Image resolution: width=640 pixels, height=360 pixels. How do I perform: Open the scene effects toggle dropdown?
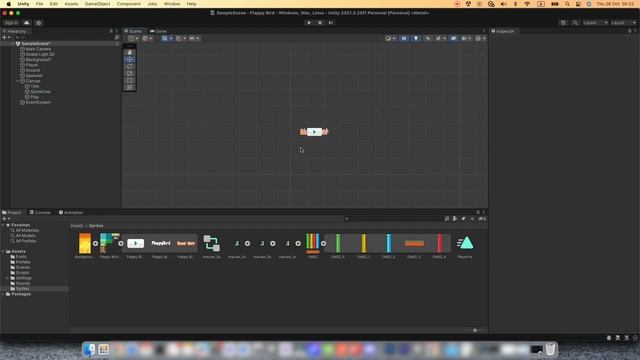[440, 38]
